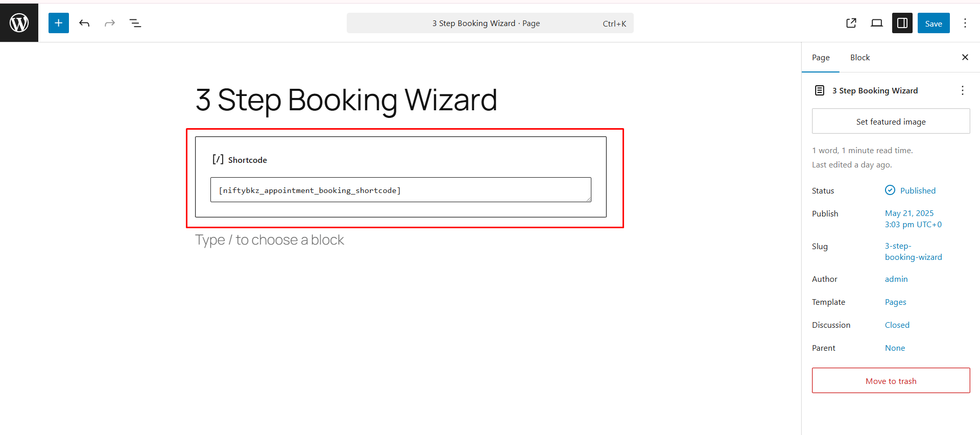Click the shortcode text input field
Screen dimensions: 980x435
tap(400, 190)
